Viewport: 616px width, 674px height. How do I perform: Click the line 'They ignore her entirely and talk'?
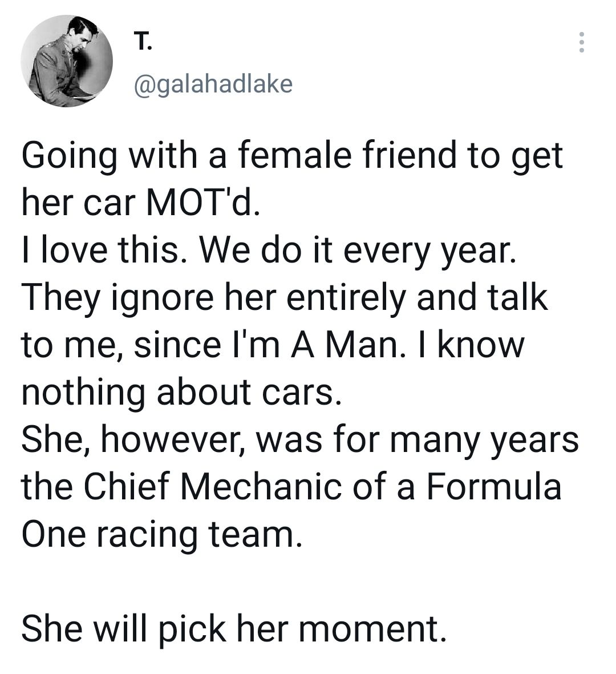tap(285, 297)
